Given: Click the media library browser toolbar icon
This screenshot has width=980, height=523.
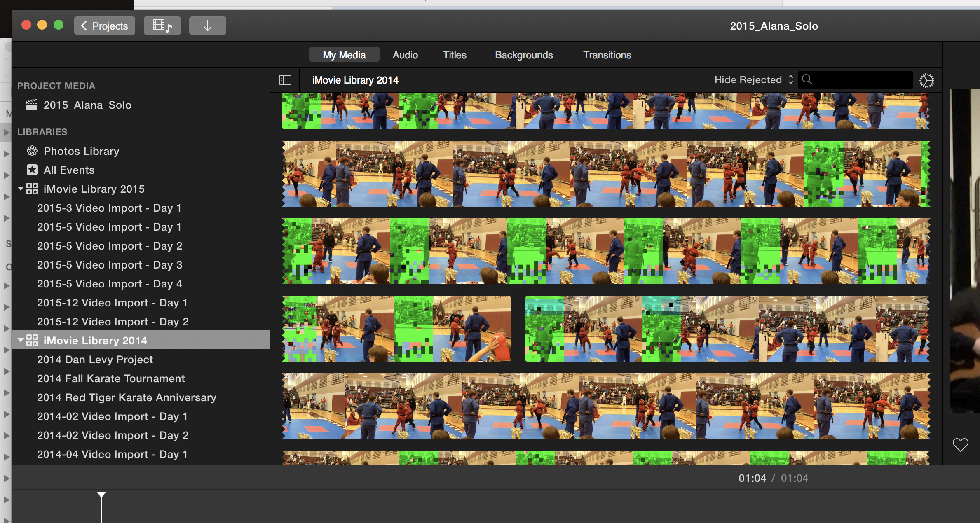Looking at the screenshot, I should [162, 26].
